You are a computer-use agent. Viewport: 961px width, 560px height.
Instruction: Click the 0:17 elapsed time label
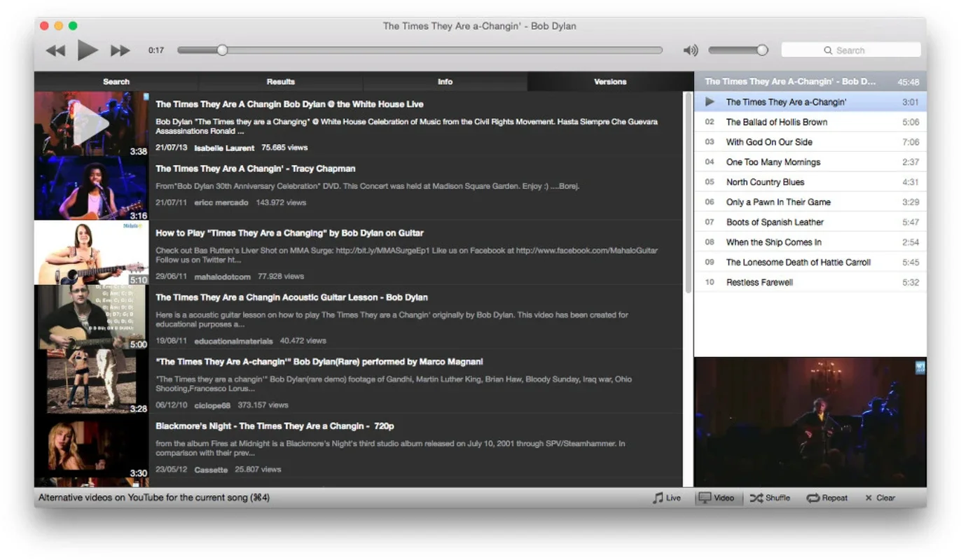(156, 50)
